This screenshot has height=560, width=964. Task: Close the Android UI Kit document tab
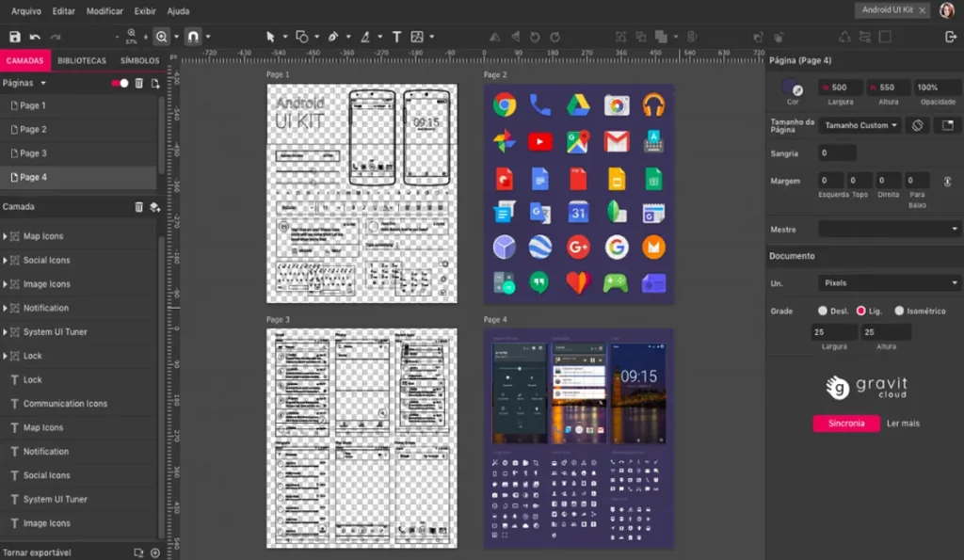[x=923, y=10]
